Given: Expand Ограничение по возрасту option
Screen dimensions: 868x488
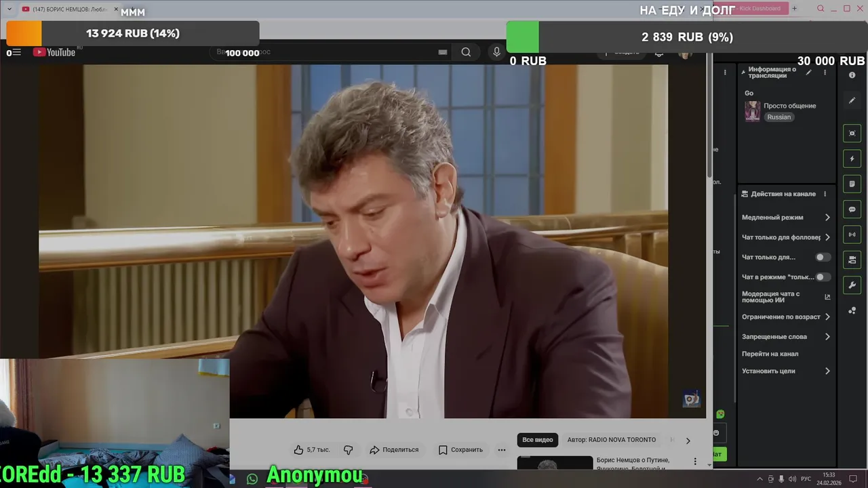Looking at the screenshot, I should tap(786, 317).
